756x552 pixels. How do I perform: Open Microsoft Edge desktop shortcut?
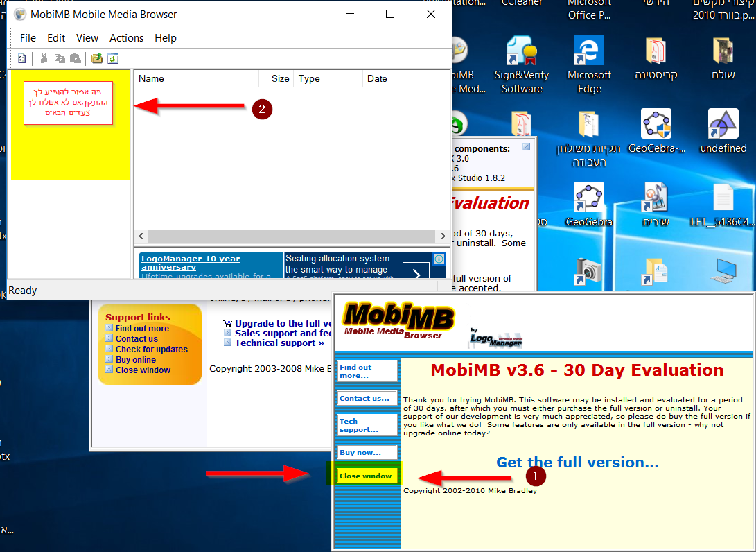(x=589, y=64)
